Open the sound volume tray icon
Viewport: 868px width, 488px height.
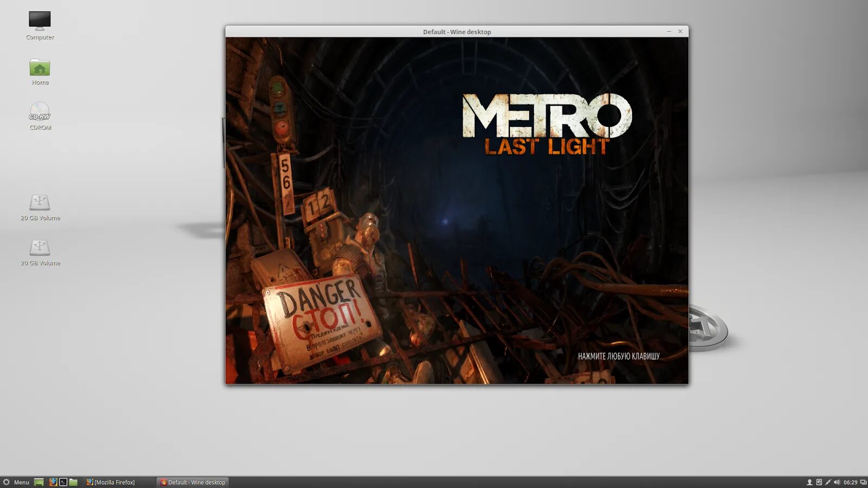tap(837, 482)
